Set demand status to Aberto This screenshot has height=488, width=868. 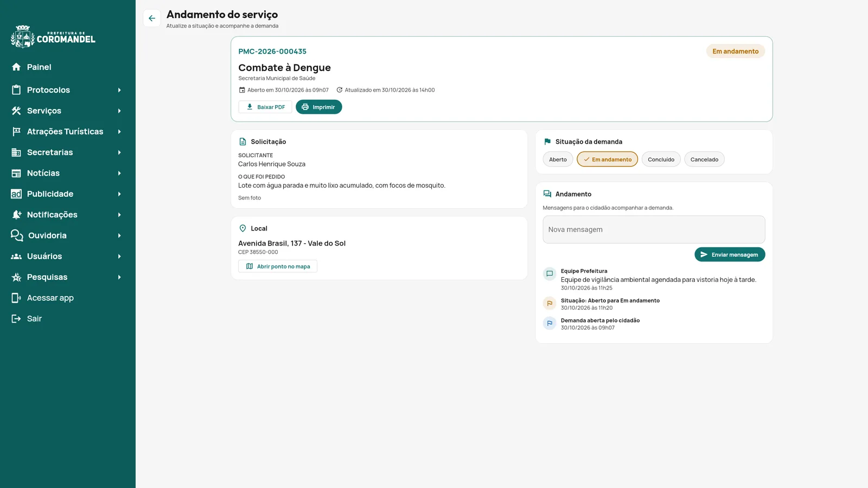pos(558,159)
